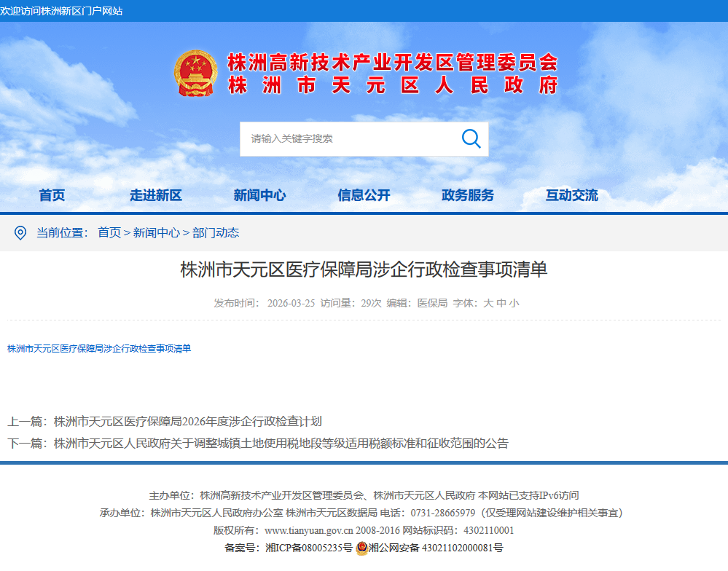Image resolution: width=728 pixels, height=571 pixels.
Task: Click 新闻中心 in the breadcrumb path
Action: (x=156, y=232)
